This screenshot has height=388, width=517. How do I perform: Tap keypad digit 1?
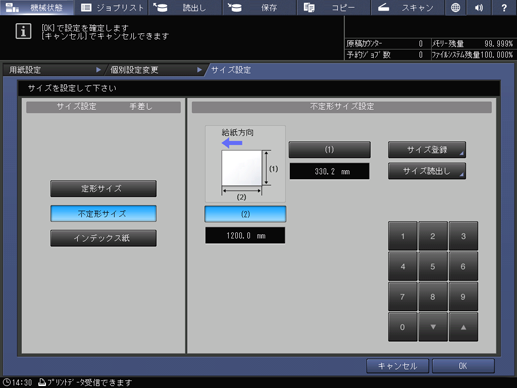(x=403, y=236)
